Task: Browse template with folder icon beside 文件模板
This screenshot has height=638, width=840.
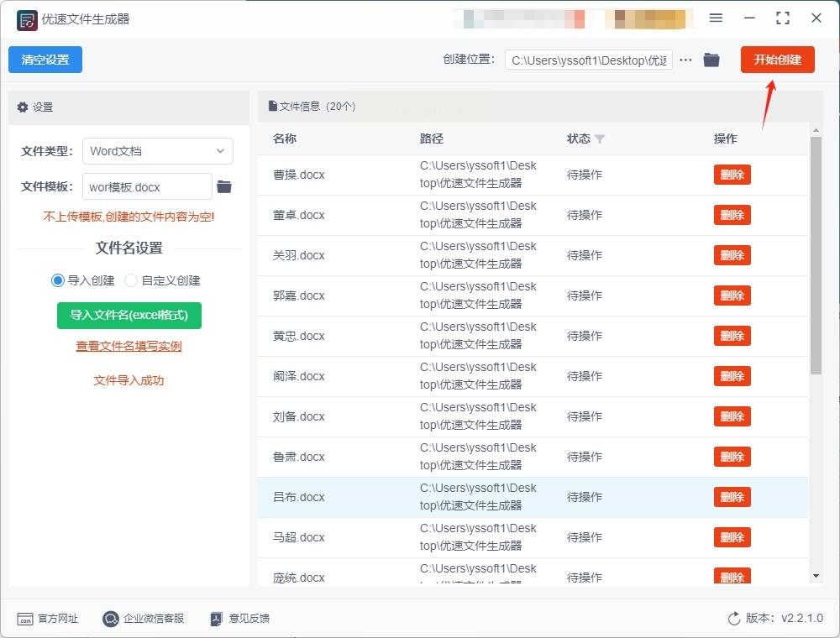Action: coord(224,187)
